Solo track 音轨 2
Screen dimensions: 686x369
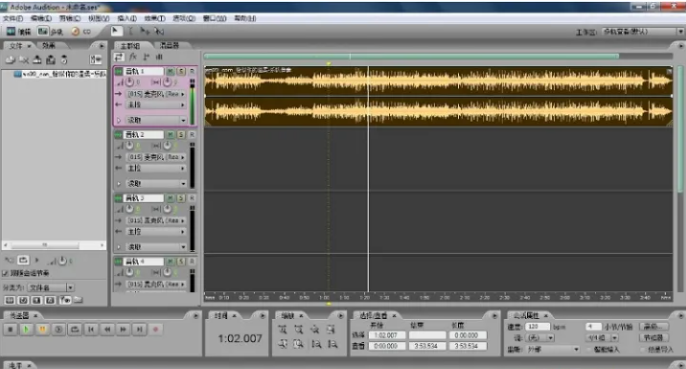[x=181, y=134]
